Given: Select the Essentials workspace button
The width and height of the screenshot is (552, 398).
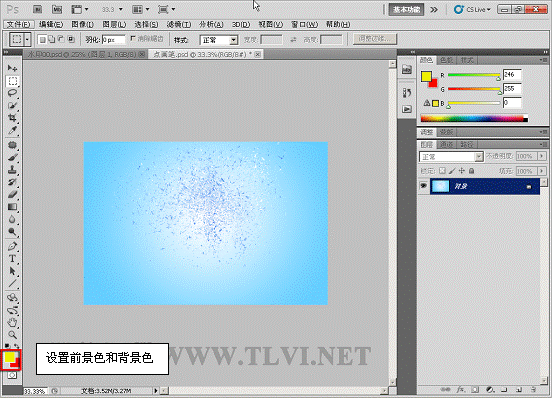Looking at the screenshot, I should pyautogui.click(x=406, y=10).
